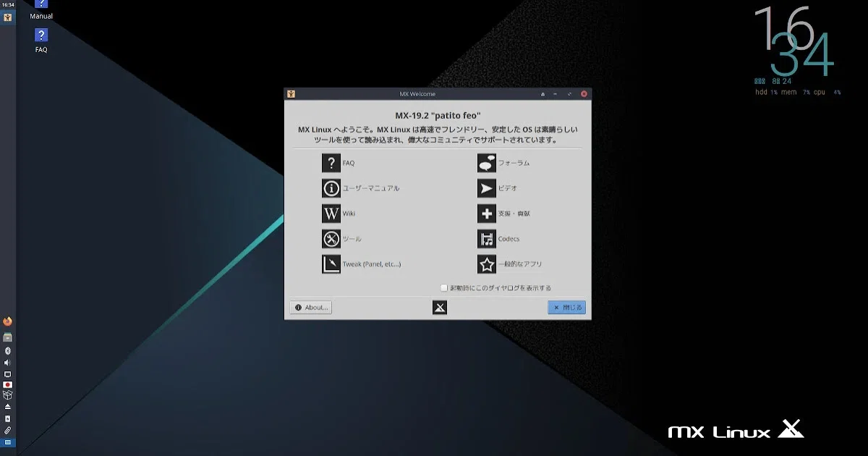Open the clipboard paperclip icon in panel
The height and width of the screenshot is (456, 868).
click(x=8, y=430)
